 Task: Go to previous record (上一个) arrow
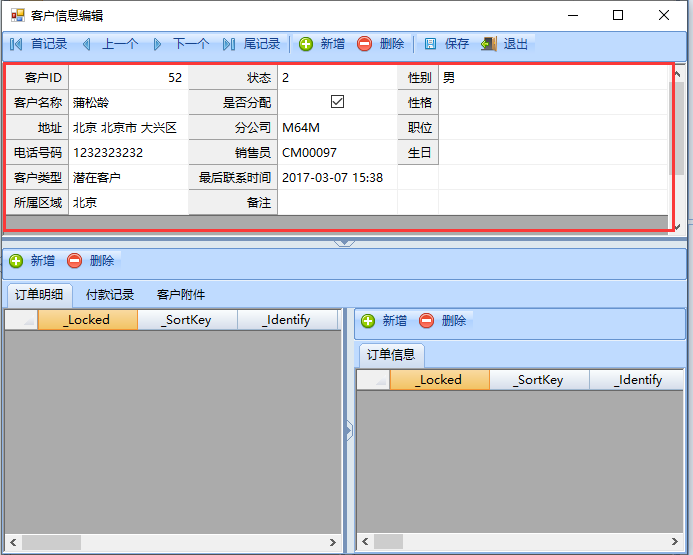tap(87, 44)
